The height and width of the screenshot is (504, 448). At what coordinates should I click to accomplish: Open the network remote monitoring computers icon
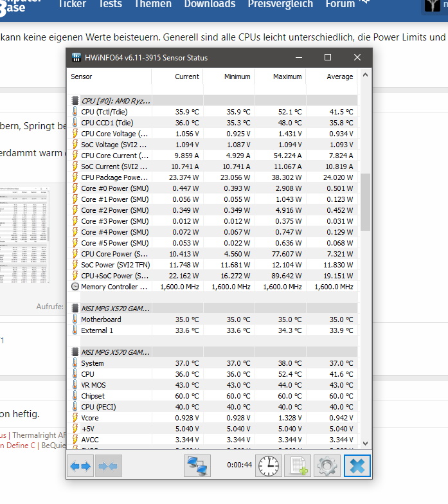point(197,465)
